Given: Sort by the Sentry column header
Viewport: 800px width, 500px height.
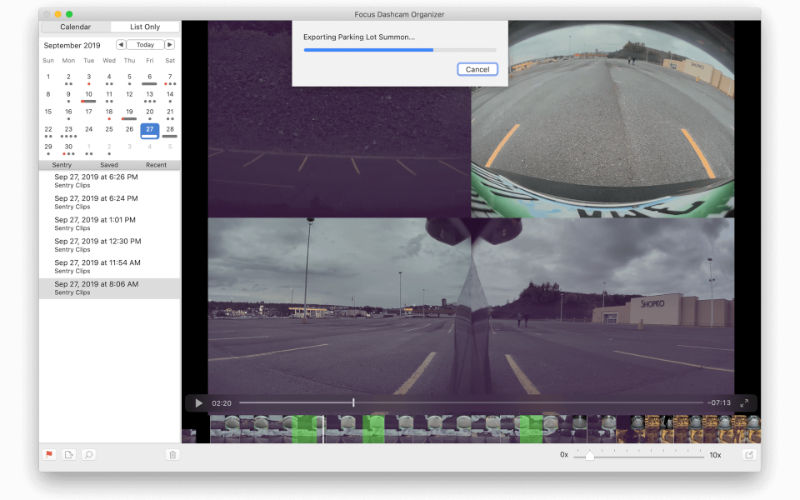Looking at the screenshot, I should 62,164.
